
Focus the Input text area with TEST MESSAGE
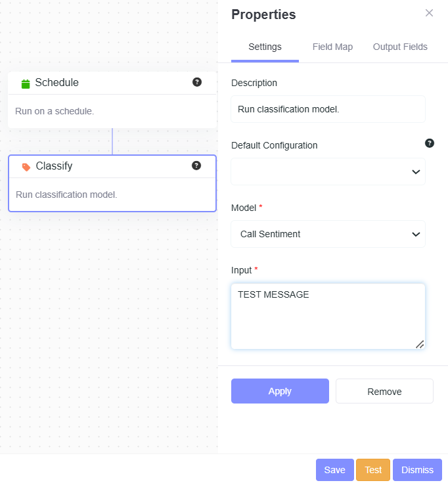click(328, 316)
